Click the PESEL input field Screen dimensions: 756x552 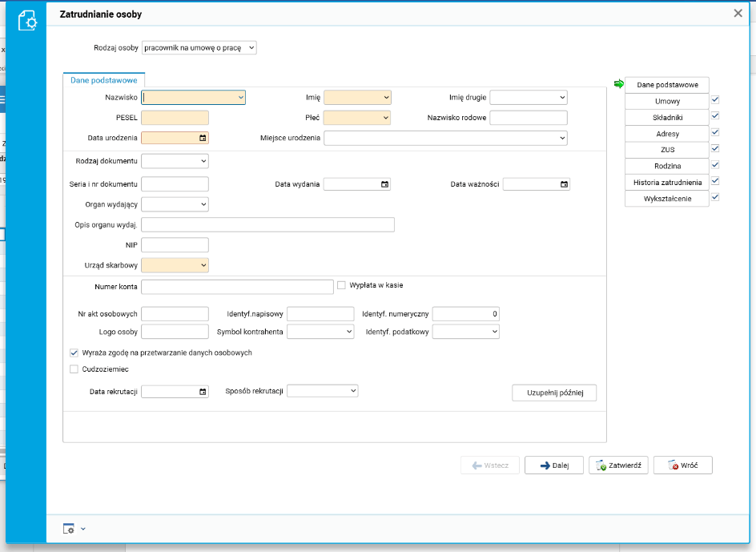tap(175, 118)
